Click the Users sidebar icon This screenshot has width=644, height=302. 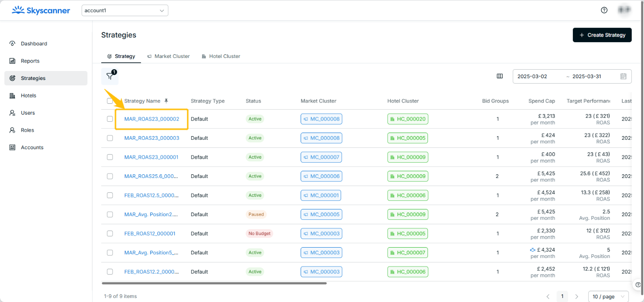click(x=13, y=113)
